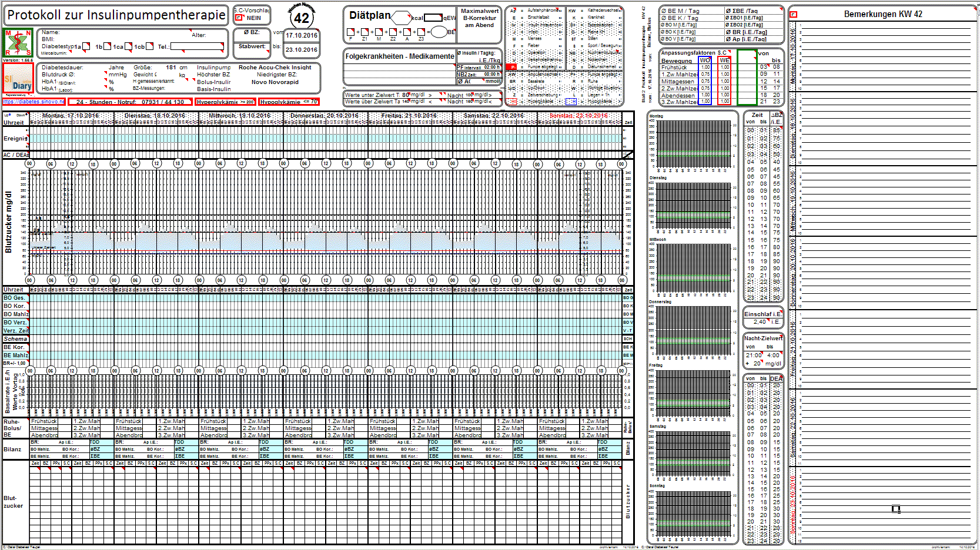This screenshot has height=550, width=980.
Task: Click the red P- pump marker
Action: (x=512, y=67)
